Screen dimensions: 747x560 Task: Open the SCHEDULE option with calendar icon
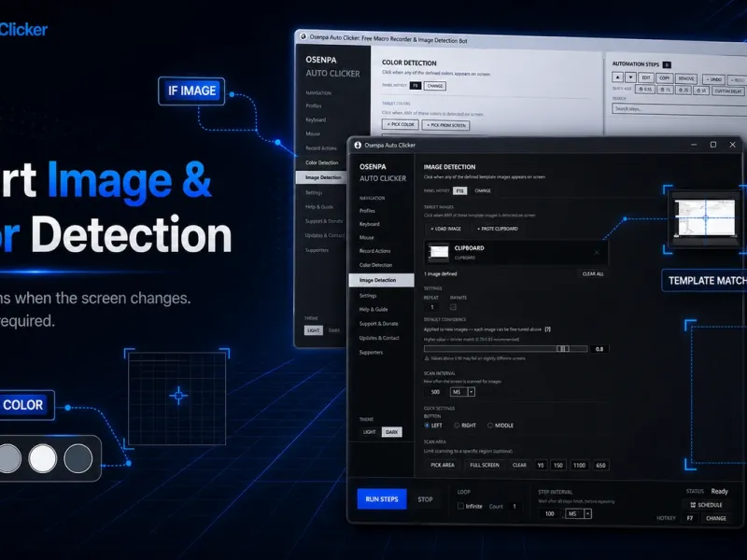(707, 505)
